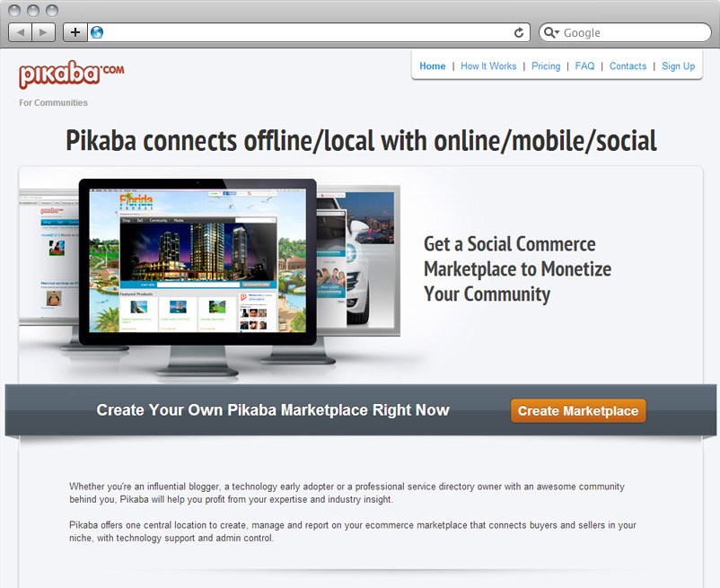Click the For Communities label under logo
The image size is (720, 588).
(53, 103)
